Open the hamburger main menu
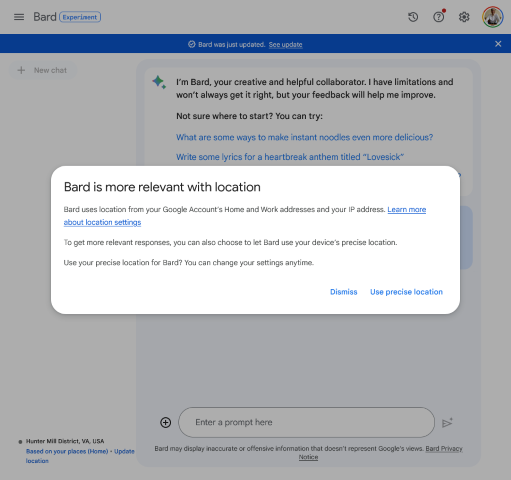Image resolution: width=511 pixels, height=480 pixels. coord(19,17)
